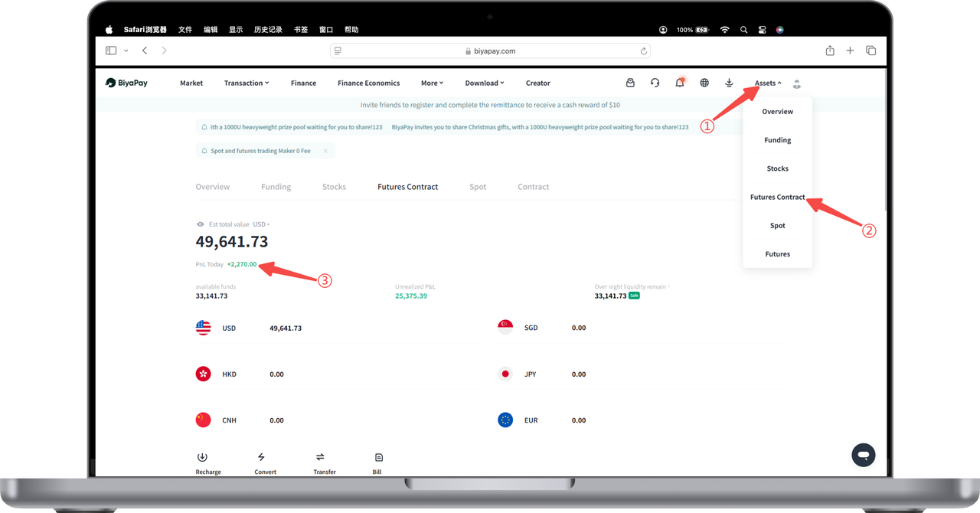Toggle eye icon to hide total value
This screenshot has width=980, height=513.
point(201,224)
